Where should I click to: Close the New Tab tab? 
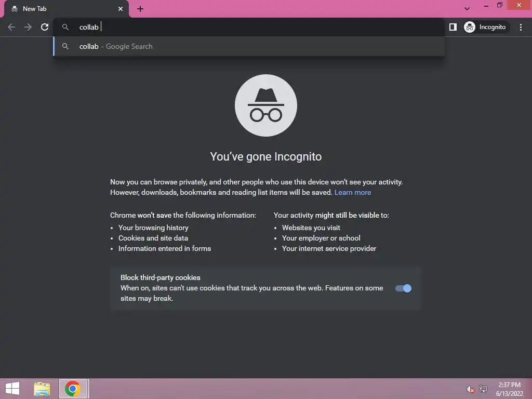click(x=121, y=9)
